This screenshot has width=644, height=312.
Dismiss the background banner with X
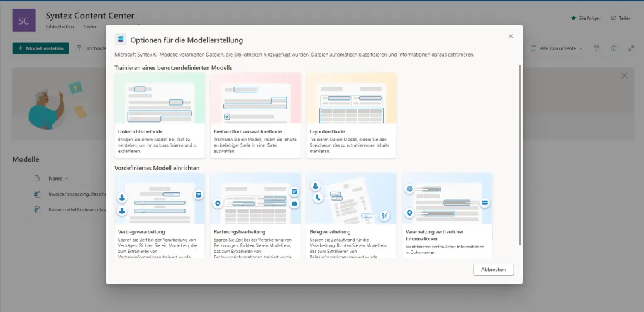click(625, 75)
